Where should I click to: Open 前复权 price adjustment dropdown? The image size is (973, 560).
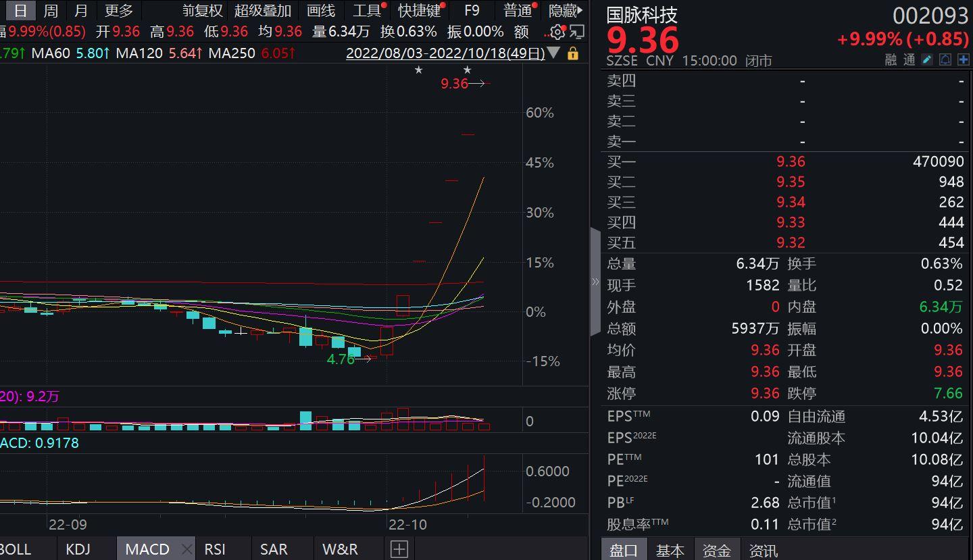pos(202,11)
